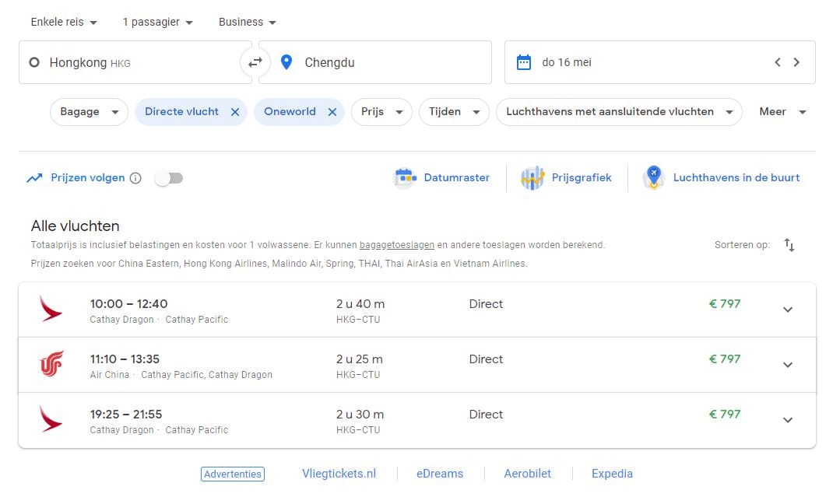Go to the next departure date
Viewport: 840px width, 504px height.
tap(796, 62)
